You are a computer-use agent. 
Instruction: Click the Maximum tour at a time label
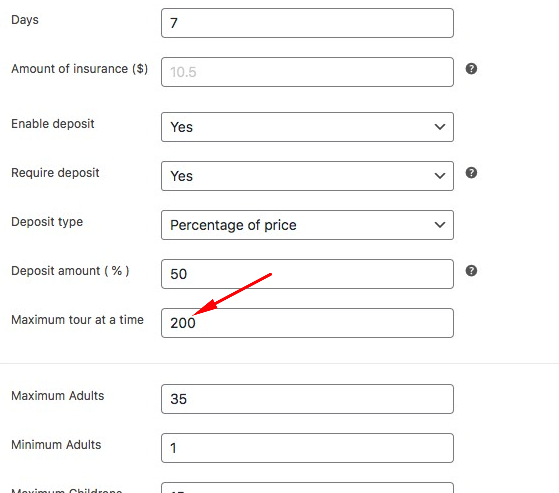point(77,320)
